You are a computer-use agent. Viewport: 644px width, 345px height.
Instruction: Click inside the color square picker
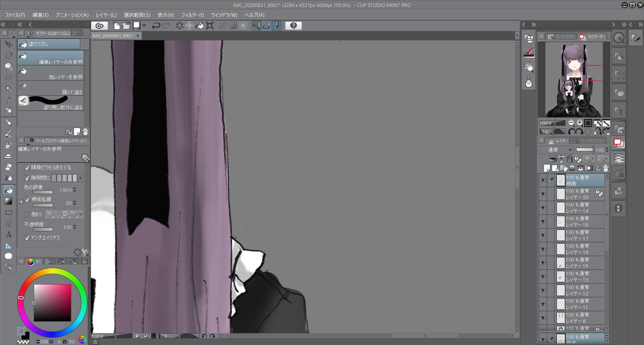click(x=52, y=302)
